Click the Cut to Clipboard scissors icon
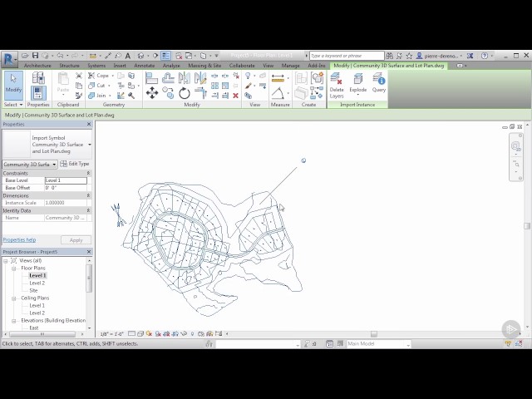The width and height of the screenshot is (532, 399). click(x=79, y=76)
